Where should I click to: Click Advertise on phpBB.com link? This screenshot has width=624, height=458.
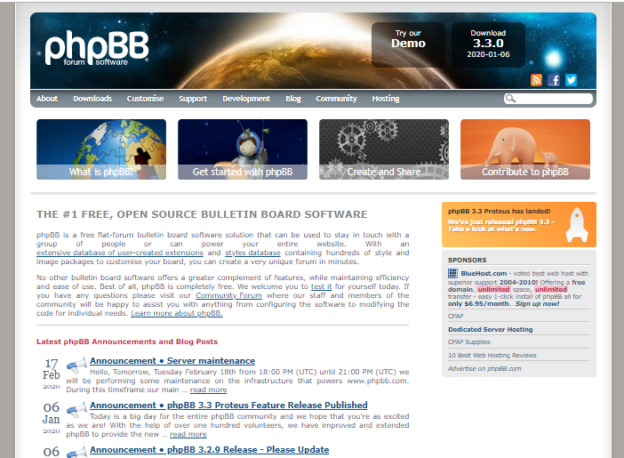coord(484,368)
